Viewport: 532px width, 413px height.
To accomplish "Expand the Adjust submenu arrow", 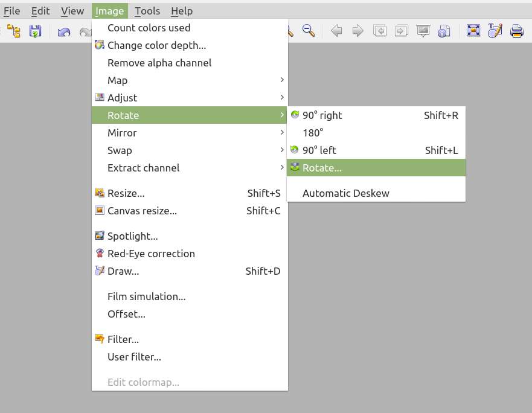I will tap(282, 97).
